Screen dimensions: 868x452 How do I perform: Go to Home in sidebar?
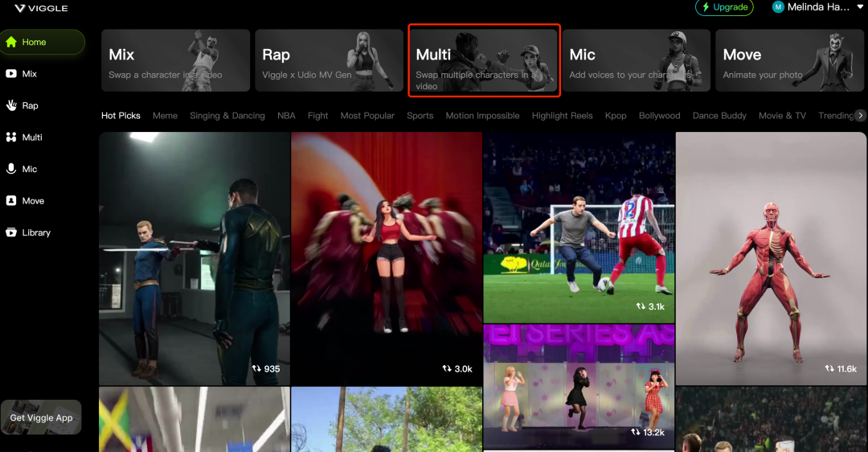(x=42, y=42)
